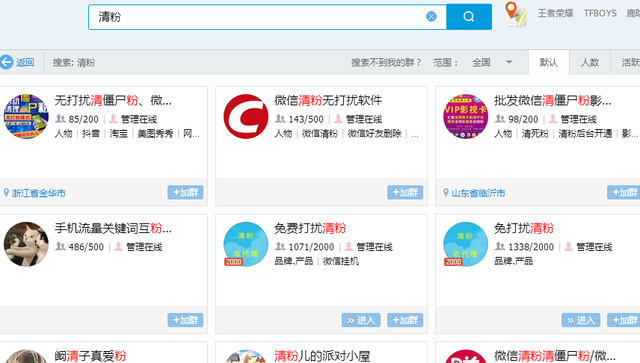
Task: Select the 默认 sort tab
Action: point(549,62)
